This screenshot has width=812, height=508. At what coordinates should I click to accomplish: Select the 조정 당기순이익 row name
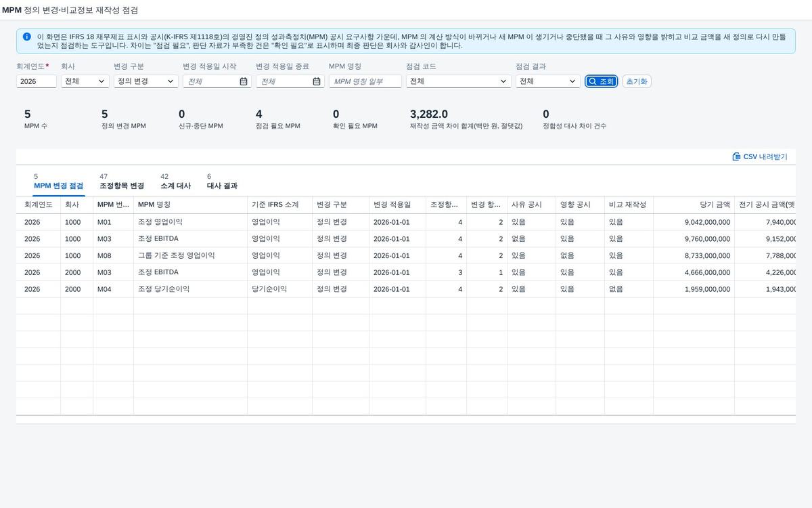pos(164,289)
